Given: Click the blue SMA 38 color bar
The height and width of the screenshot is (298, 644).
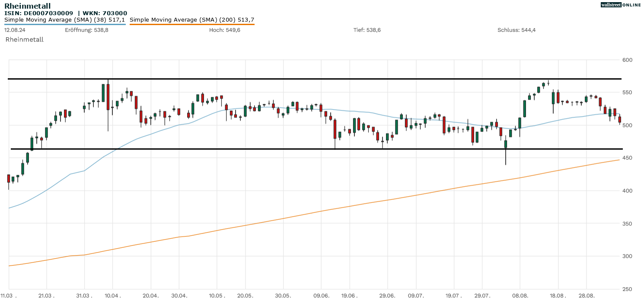Looking at the screenshot, I should click(65, 24).
